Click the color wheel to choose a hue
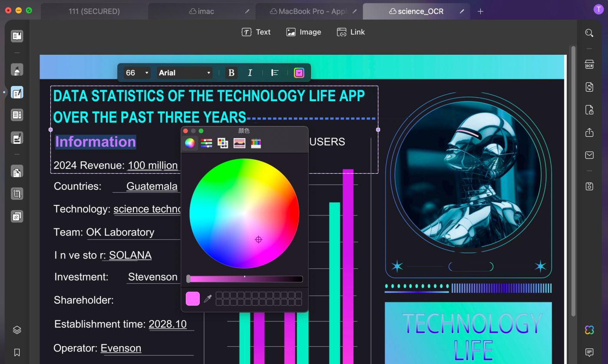 (245, 213)
